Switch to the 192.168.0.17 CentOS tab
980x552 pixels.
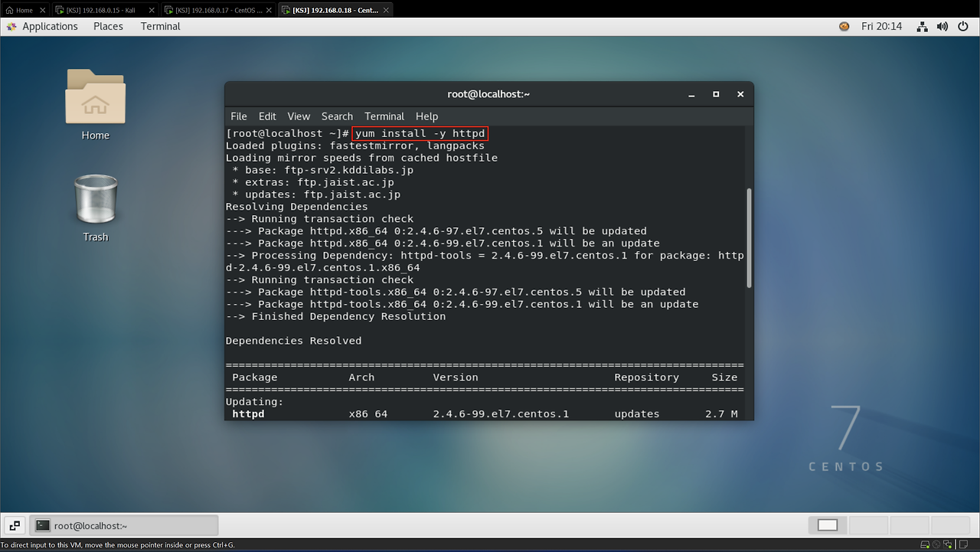(x=217, y=10)
